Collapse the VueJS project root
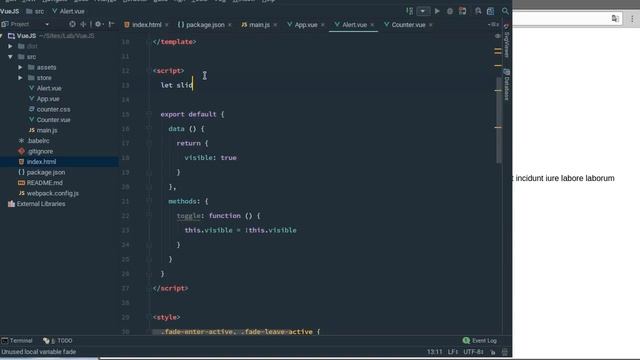Image resolution: width=640 pixels, height=360 pixels. pos(2,36)
